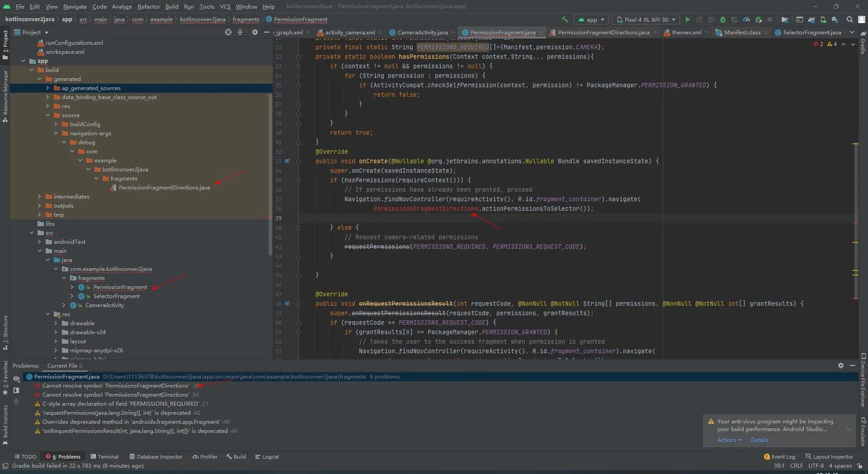
Task: Select first 'Cannot resolve symbol' error at line 38
Action: point(116,386)
